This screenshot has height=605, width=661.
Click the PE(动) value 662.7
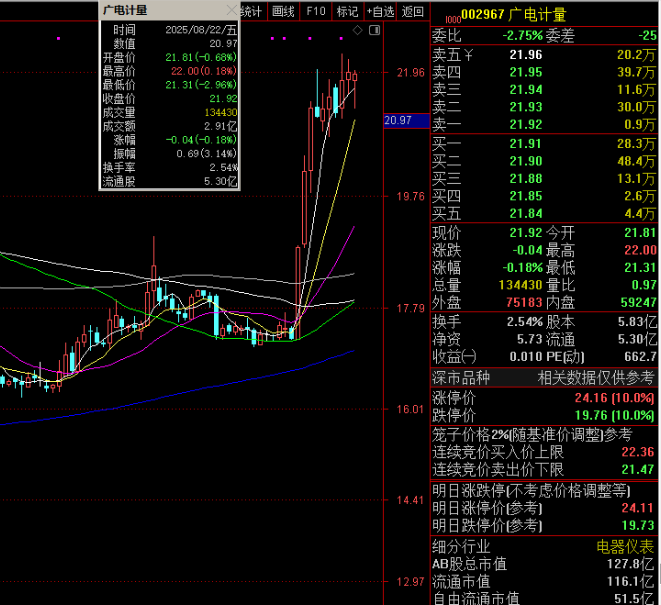point(640,357)
